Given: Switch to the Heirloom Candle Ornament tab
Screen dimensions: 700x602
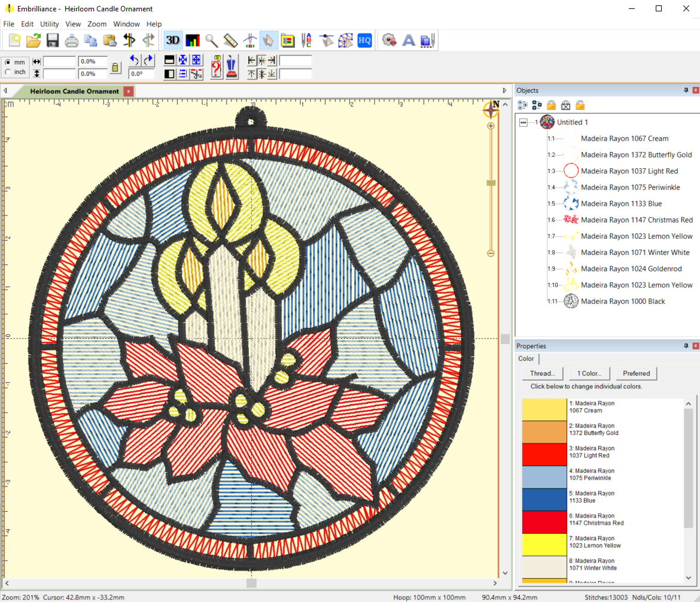Looking at the screenshot, I should (74, 91).
